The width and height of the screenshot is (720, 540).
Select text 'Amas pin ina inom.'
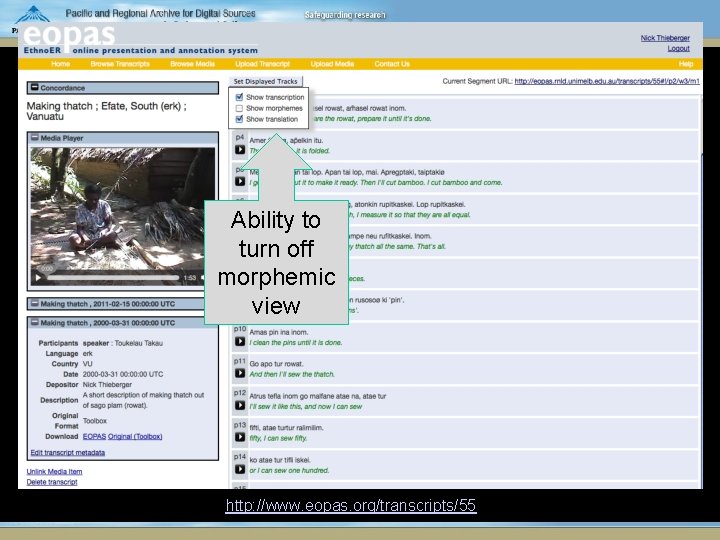point(279,332)
